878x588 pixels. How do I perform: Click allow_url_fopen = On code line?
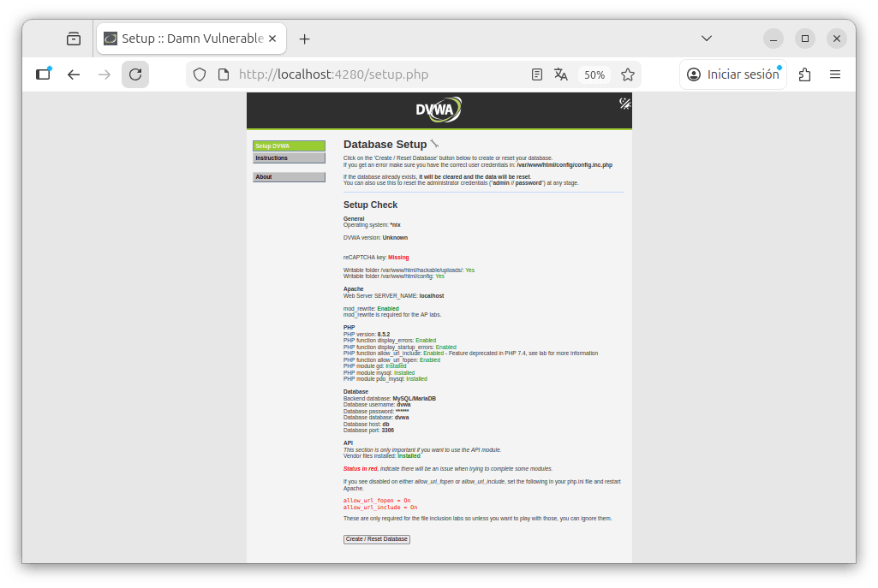click(377, 501)
